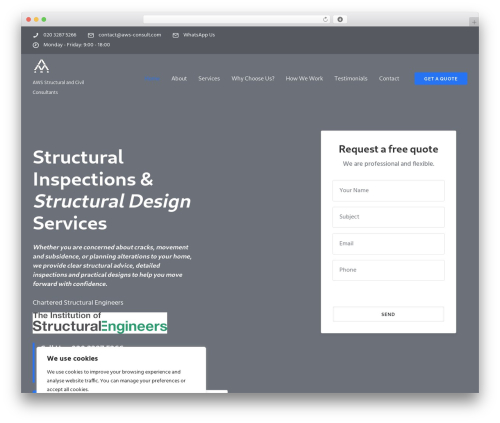
Task: Open the Home menu item
Action: pyautogui.click(x=152, y=79)
